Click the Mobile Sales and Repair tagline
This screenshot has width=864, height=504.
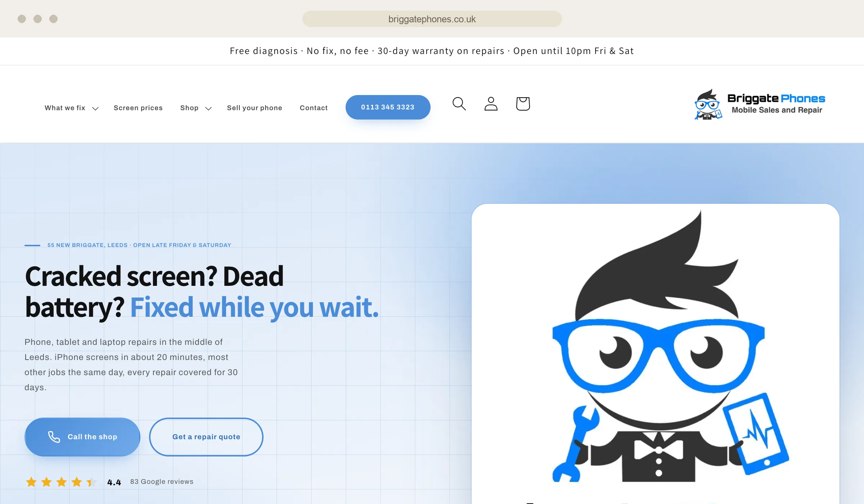(x=777, y=110)
